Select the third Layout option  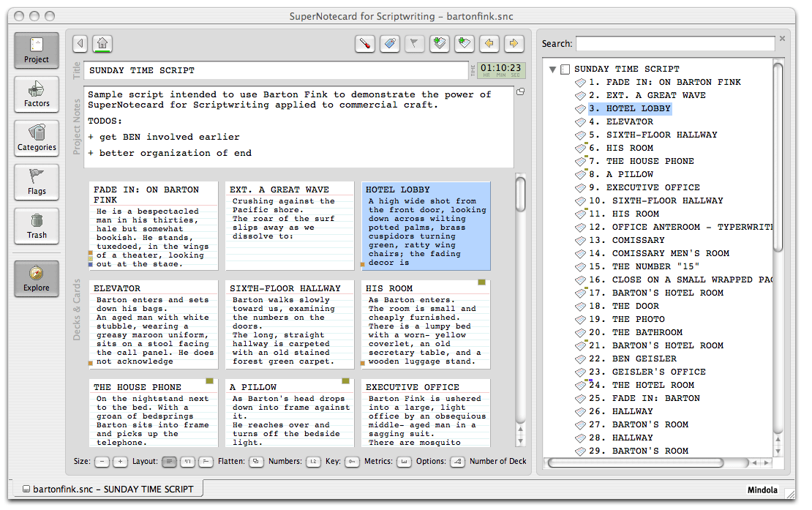click(206, 461)
